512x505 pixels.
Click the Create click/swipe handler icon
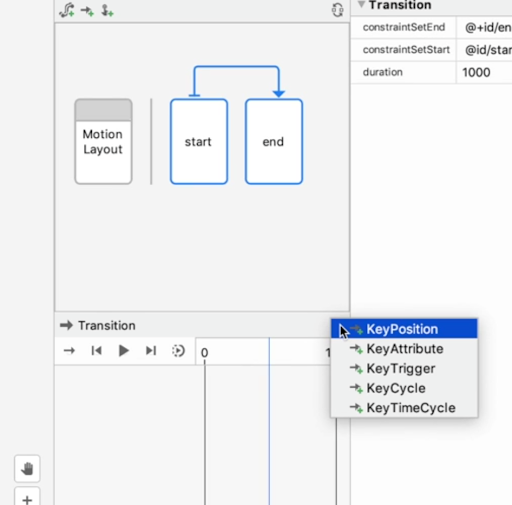click(107, 11)
